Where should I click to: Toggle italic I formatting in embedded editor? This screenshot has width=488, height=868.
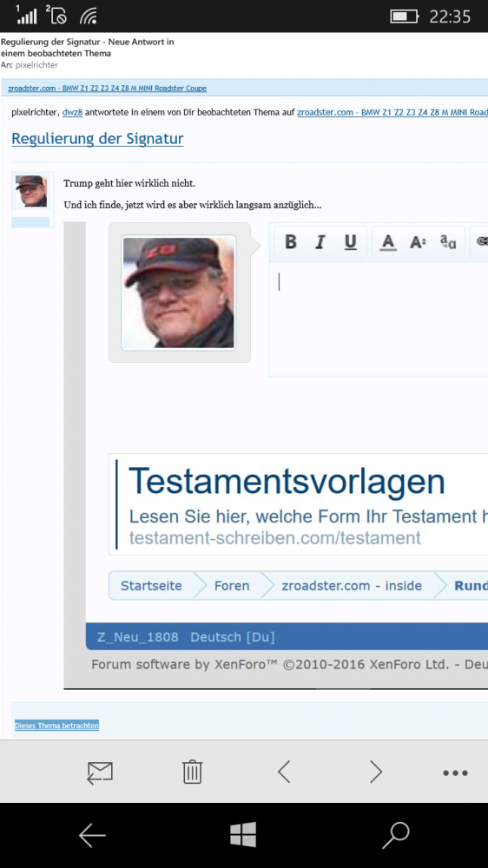[x=320, y=242]
